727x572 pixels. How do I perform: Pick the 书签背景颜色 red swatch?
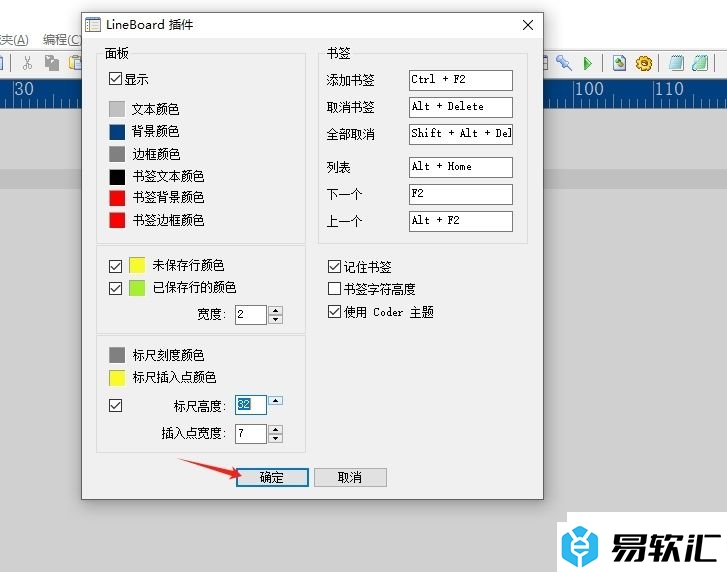click(117, 198)
